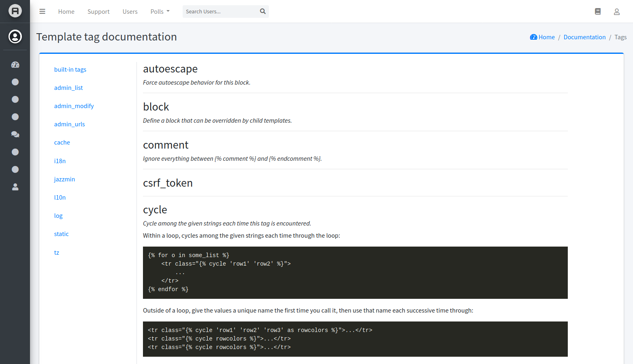Image resolution: width=633 pixels, height=364 pixels.
Task: Click the search magnifier icon
Action: click(263, 11)
